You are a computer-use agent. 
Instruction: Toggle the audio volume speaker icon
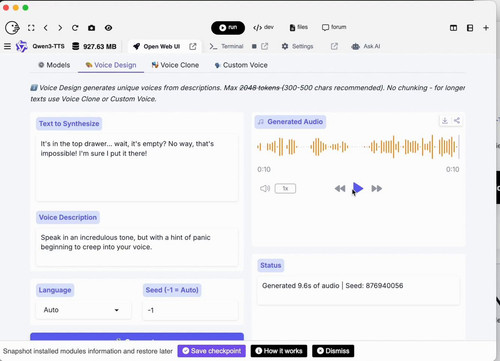click(265, 189)
